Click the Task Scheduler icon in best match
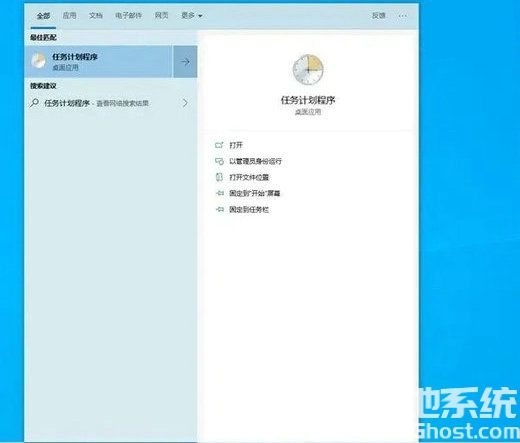Image resolution: width=520 pixels, height=443 pixels. point(38,61)
